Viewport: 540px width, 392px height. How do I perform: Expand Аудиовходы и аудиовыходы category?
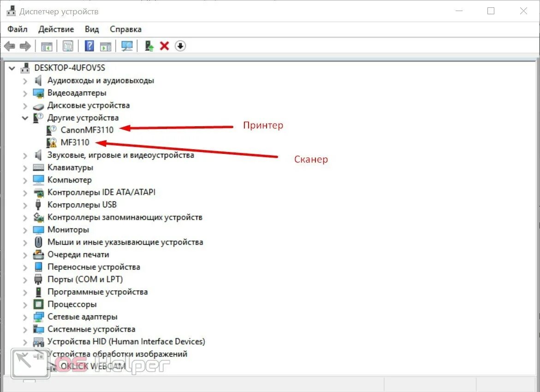[x=25, y=81]
